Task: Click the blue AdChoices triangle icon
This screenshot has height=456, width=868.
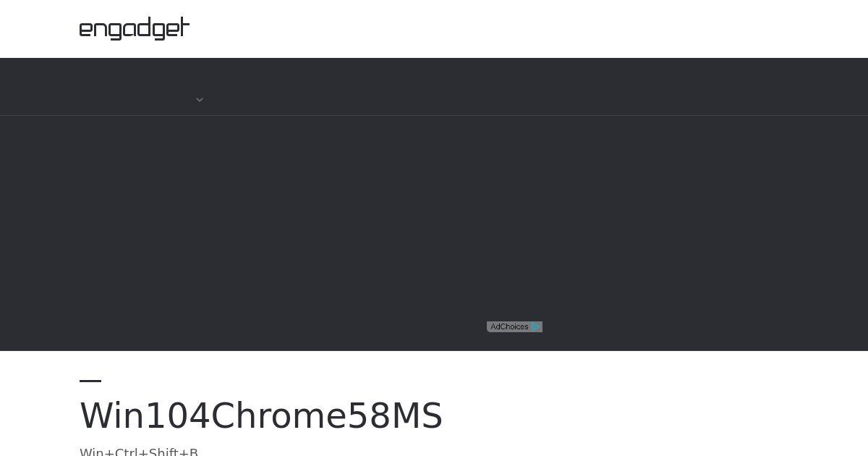Action: [536, 327]
